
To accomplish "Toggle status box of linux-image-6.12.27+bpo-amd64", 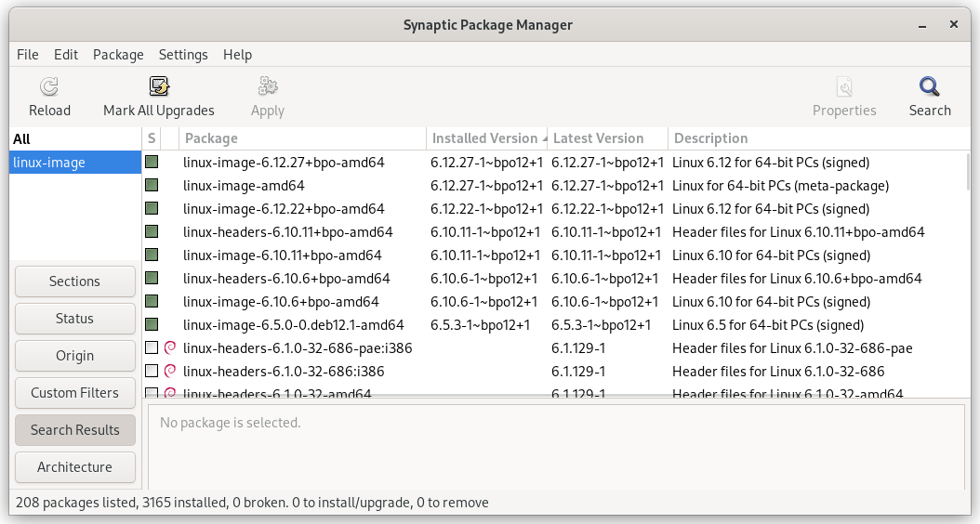I will [x=152, y=163].
